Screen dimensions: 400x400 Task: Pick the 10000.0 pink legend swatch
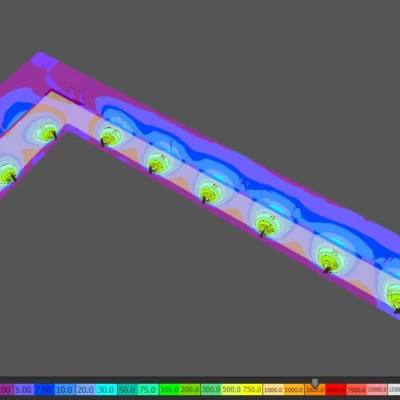(377, 389)
